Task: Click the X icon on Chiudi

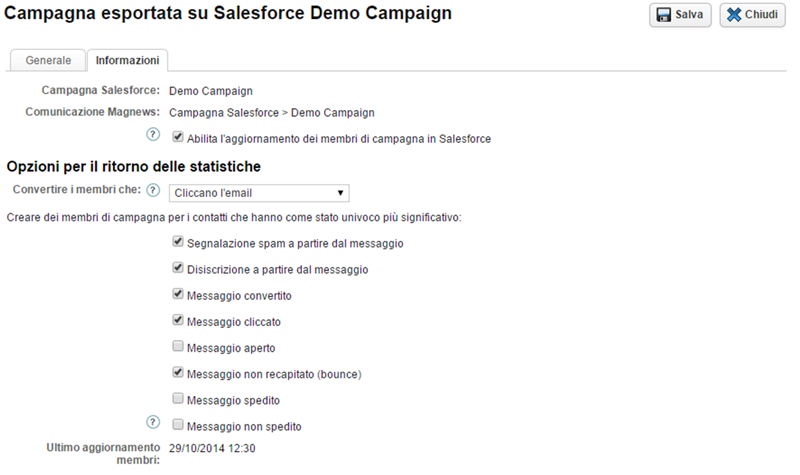Action: click(733, 15)
